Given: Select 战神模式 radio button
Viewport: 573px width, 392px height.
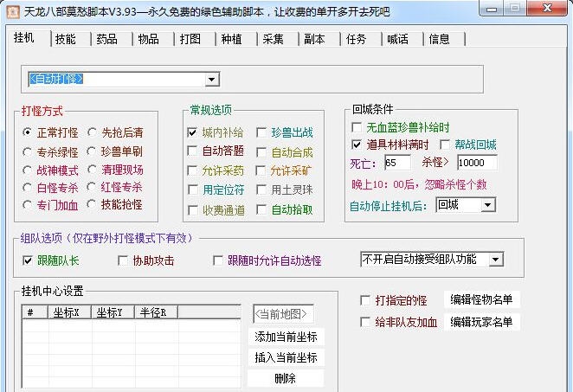Looking at the screenshot, I should (x=27, y=170).
